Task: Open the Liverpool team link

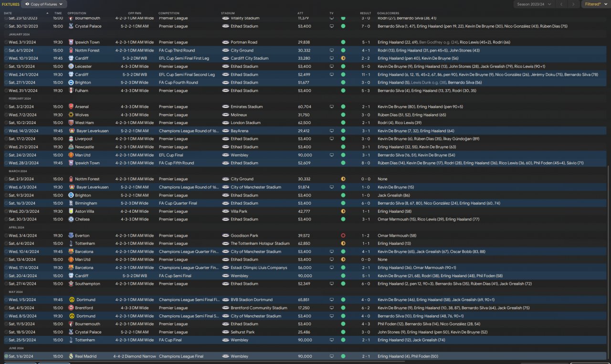Action: pos(84,139)
